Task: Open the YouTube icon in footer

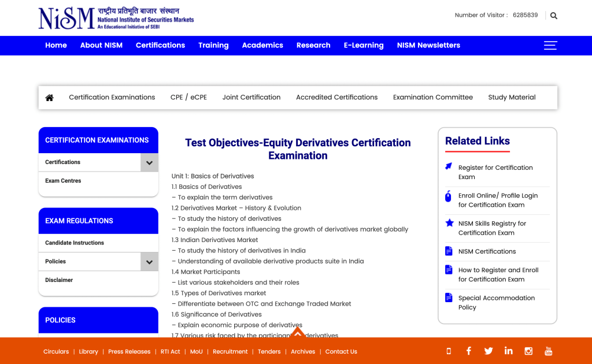Action: pyautogui.click(x=549, y=351)
